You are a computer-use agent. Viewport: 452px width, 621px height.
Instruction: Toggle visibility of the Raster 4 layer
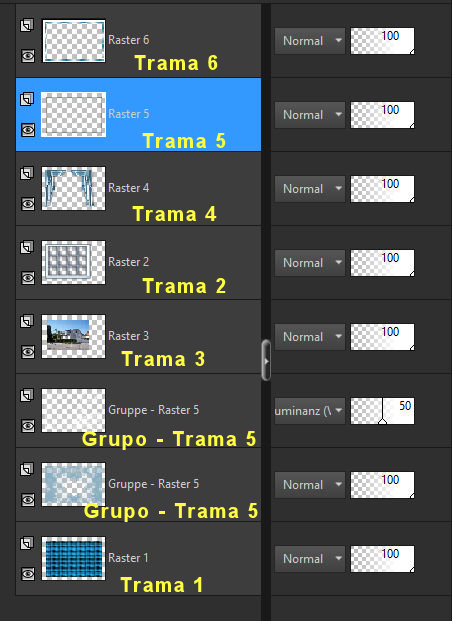(28, 204)
